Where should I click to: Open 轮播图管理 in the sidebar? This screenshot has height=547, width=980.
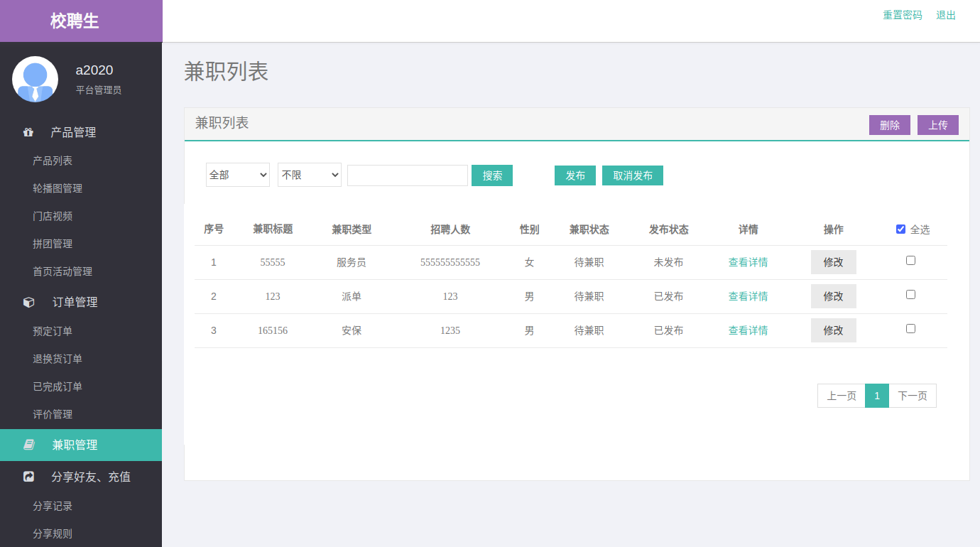point(58,188)
